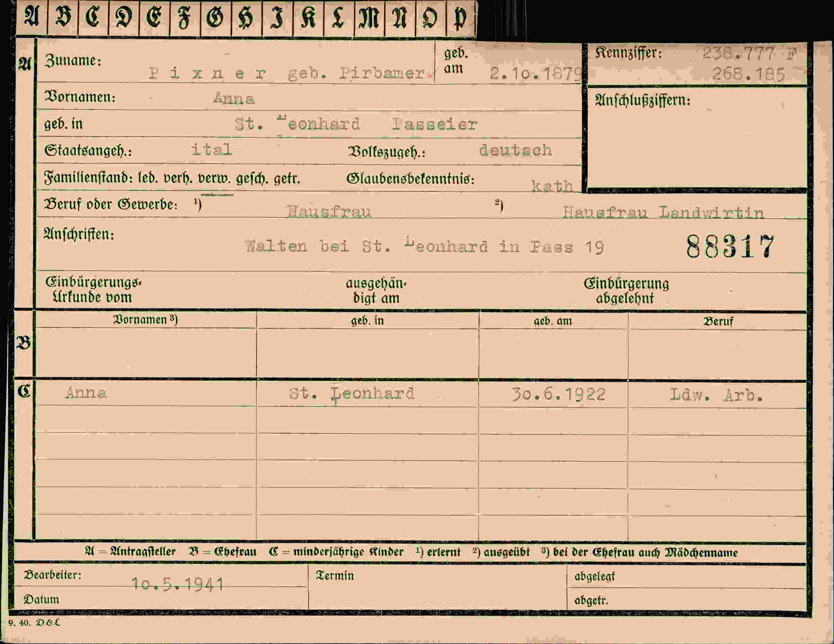This screenshot has height=644, width=834.
Task: Click the 'Zuname:' field label
Action: pos(73,61)
